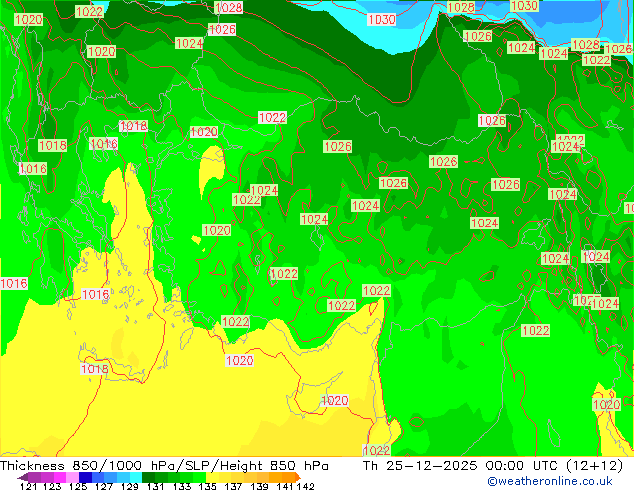The width and height of the screenshot is (634, 490).
Task: Click the 1018 pressure label on the yellow area
Action: (95, 368)
